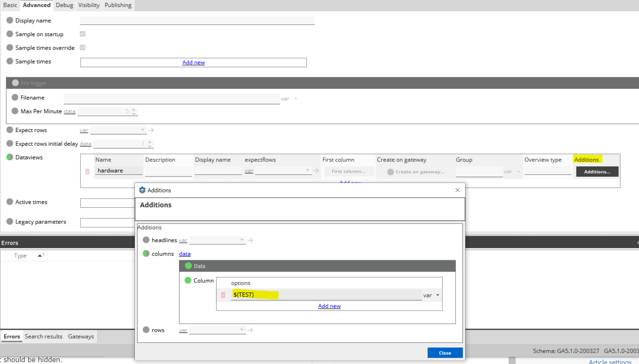Toggle the grey circle beside Display name
The height and width of the screenshot is (364, 639).
(x=10, y=20)
